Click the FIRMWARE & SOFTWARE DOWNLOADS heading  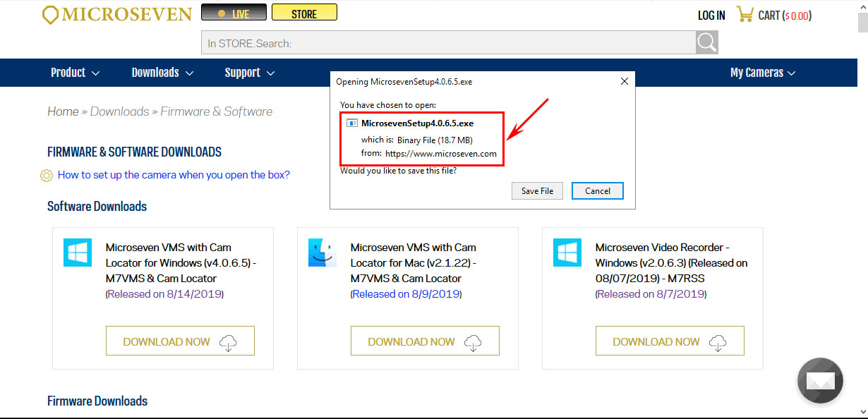tap(134, 152)
